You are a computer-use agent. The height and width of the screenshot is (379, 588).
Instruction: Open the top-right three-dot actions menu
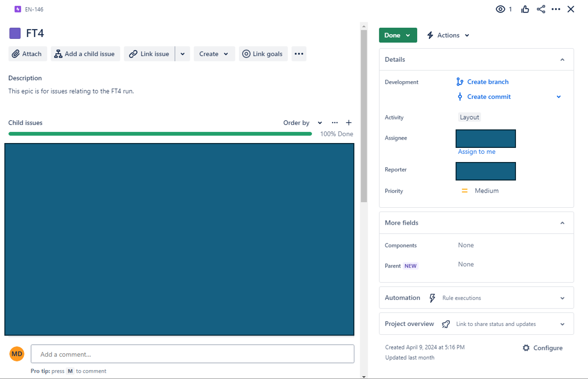(x=556, y=9)
